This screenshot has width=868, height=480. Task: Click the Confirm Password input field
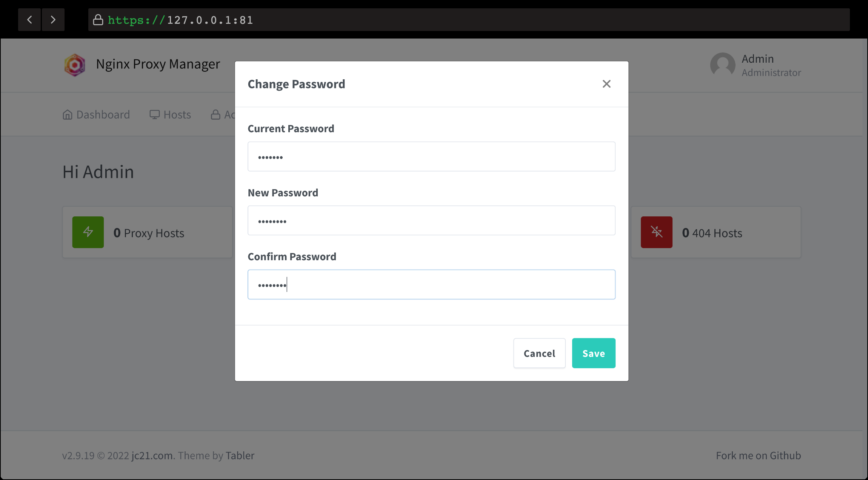[432, 284]
